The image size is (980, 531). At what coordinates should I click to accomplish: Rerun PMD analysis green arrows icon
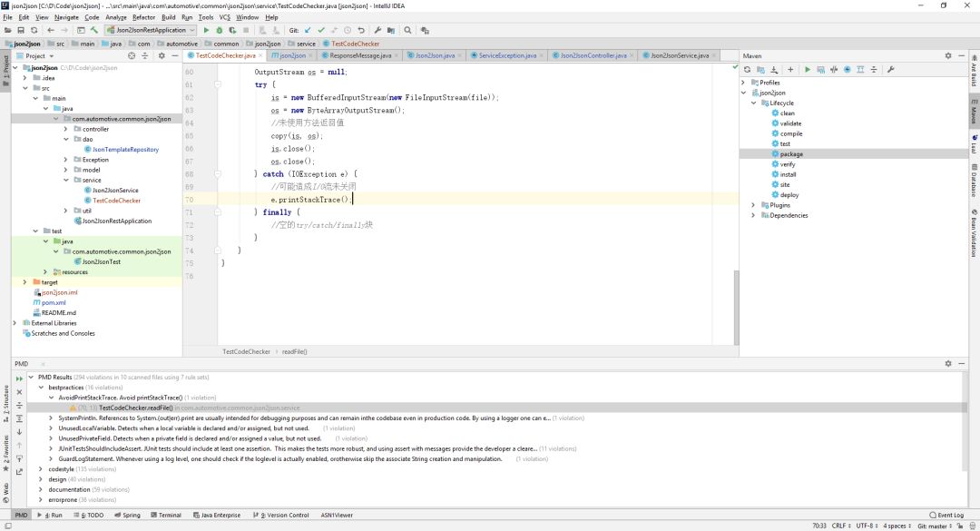click(19, 378)
